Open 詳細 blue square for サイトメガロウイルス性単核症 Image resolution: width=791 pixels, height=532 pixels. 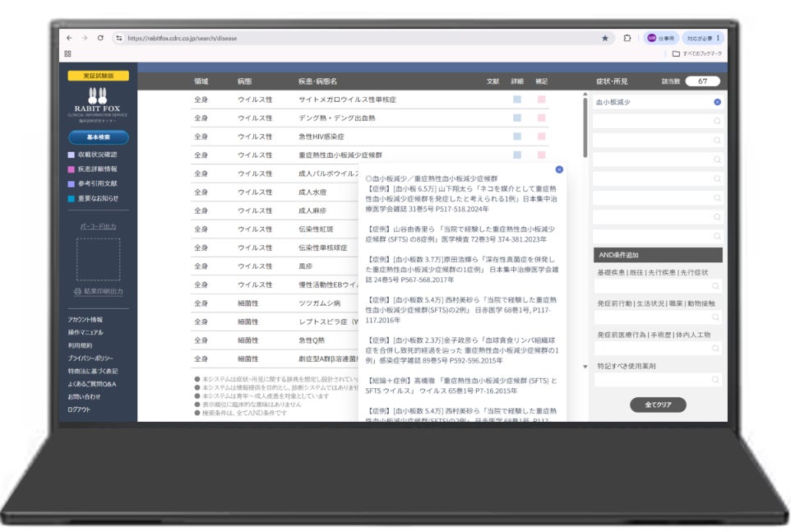pyautogui.click(x=517, y=99)
